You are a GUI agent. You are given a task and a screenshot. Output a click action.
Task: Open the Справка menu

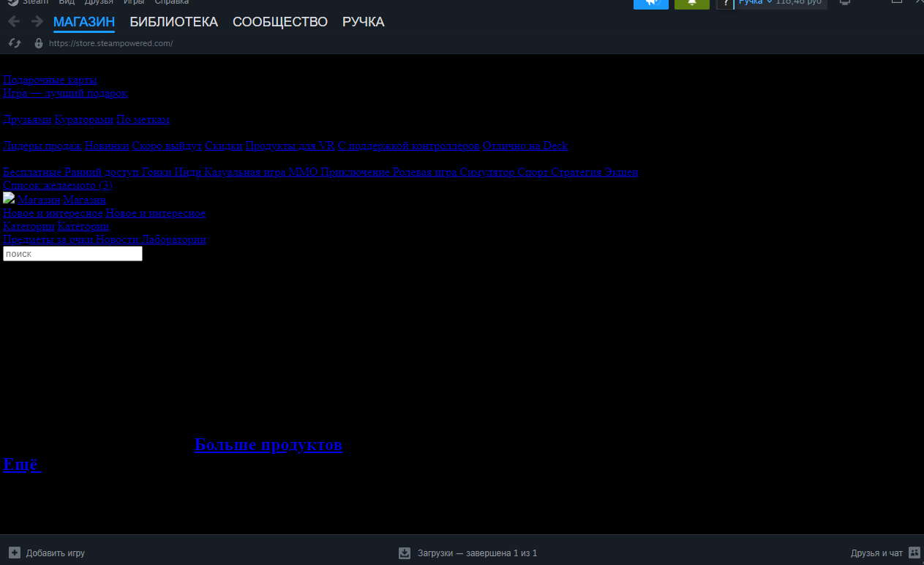coord(172,2)
